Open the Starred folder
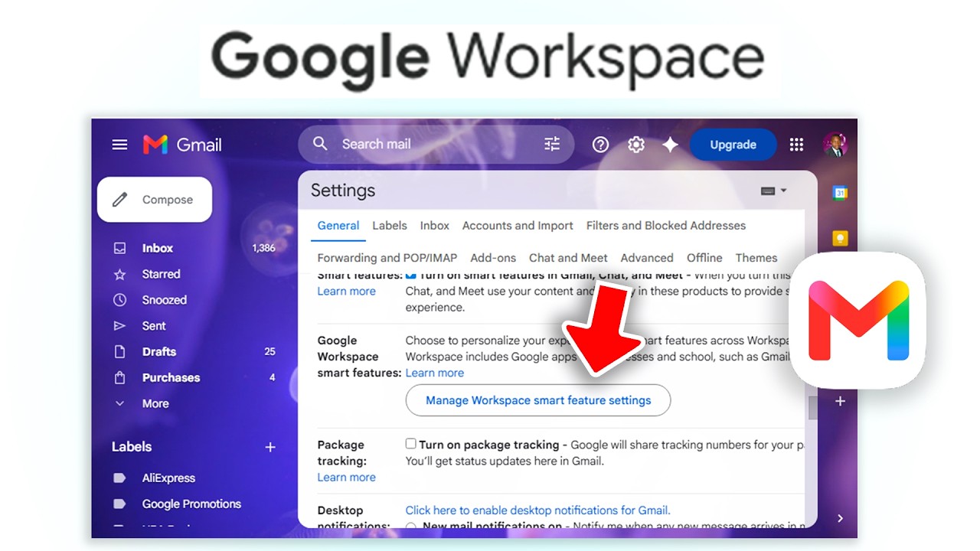 (x=161, y=274)
